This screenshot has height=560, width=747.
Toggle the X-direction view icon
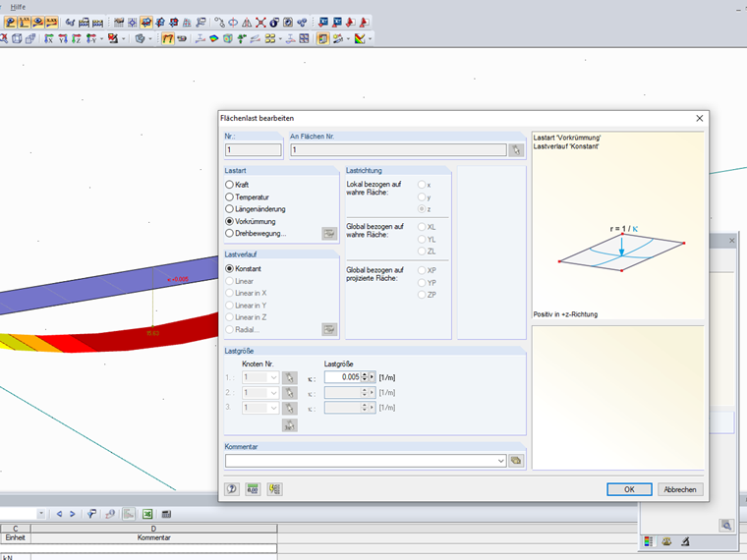[48, 38]
